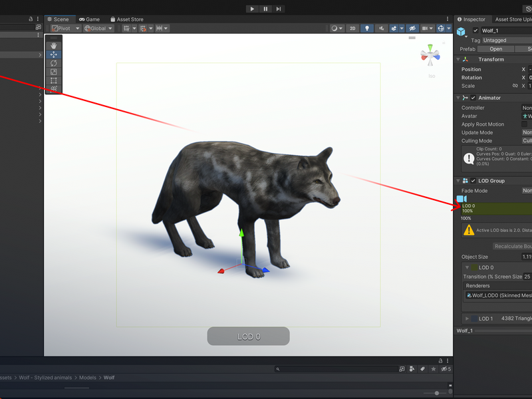Click the Wolf_1 prefab cube icon

click(x=461, y=31)
